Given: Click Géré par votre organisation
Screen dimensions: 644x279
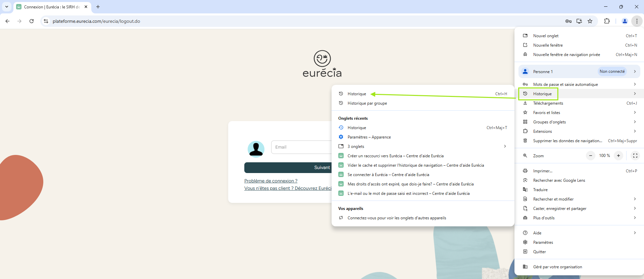Looking at the screenshot, I should [x=579, y=267].
